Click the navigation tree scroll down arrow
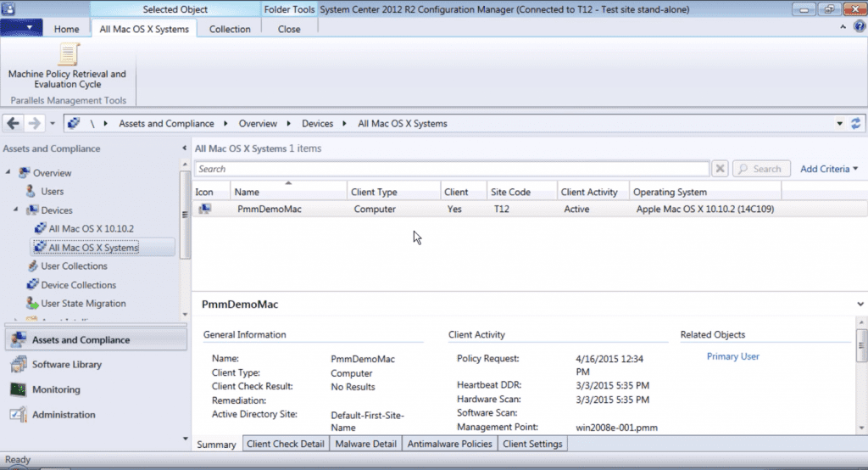 coord(185,314)
